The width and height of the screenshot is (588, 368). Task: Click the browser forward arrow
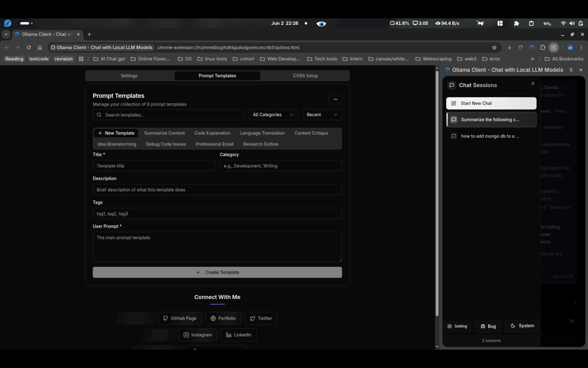click(x=17, y=47)
